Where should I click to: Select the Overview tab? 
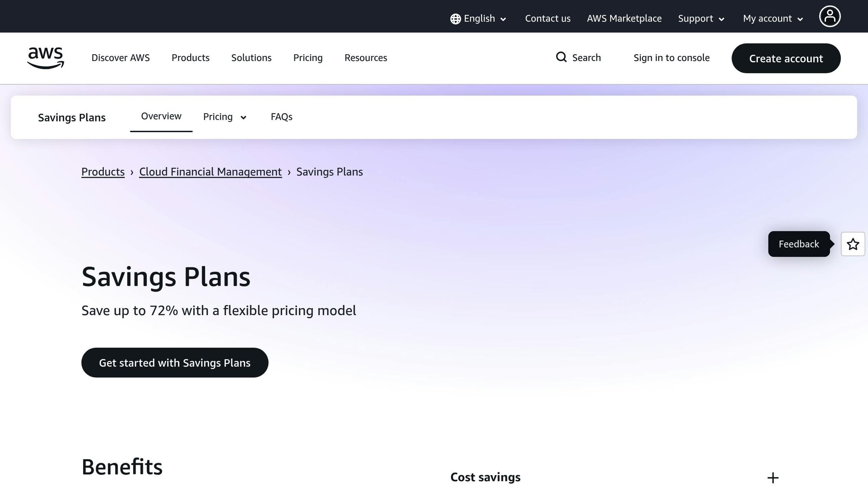161,116
